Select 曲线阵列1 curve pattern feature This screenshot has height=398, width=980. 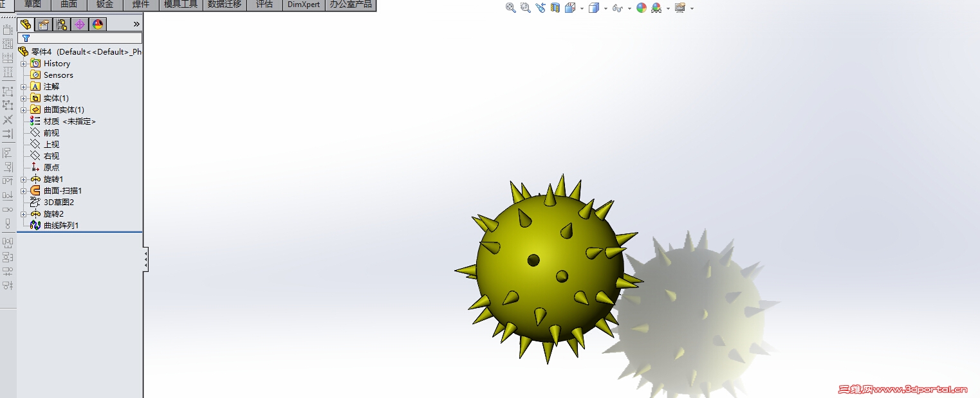click(61, 226)
